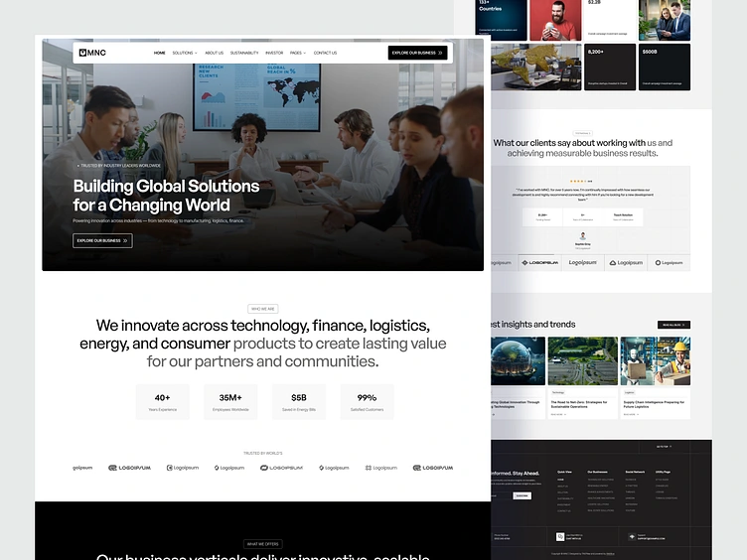Select the LOGOIPSUM tab under the testimonial
747x560 pixels.
pyautogui.click(x=539, y=262)
